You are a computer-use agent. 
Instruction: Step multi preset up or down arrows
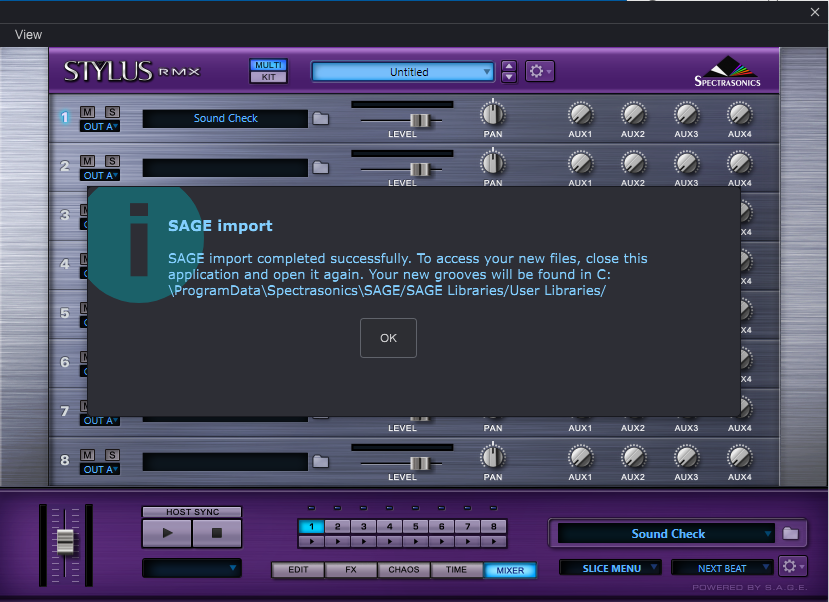(x=509, y=71)
